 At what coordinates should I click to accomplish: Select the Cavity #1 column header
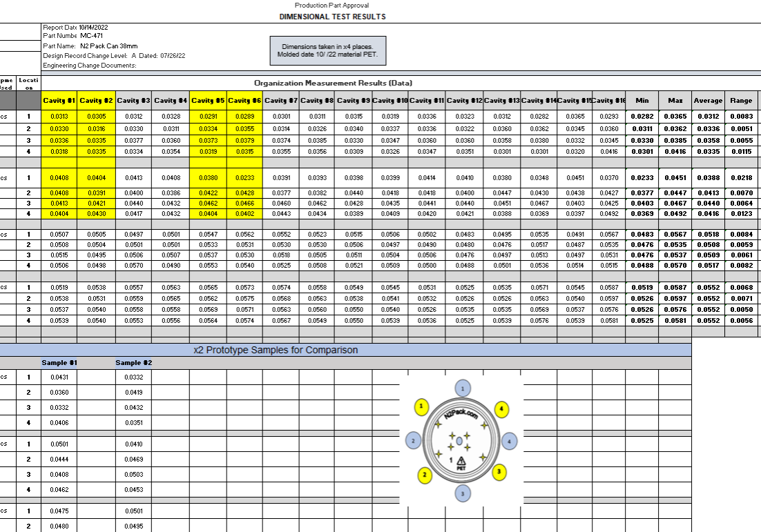pyautogui.click(x=59, y=100)
